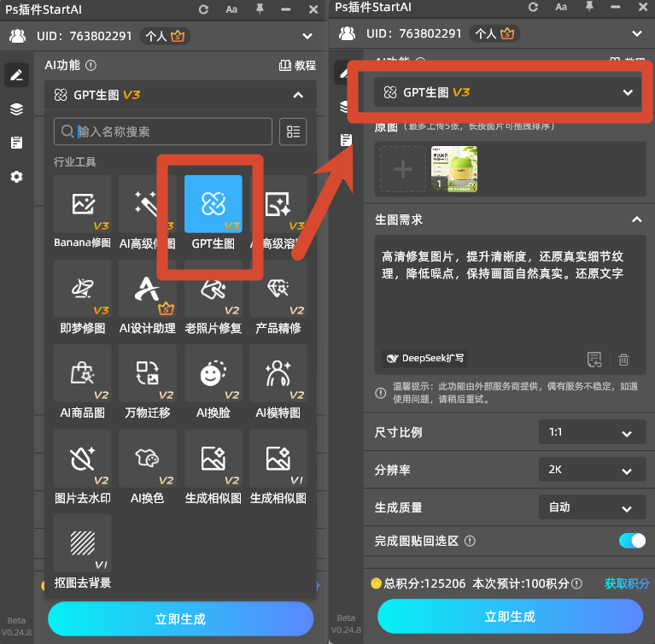
Task: Click 立即生成 button in right panel
Action: [x=510, y=617]
